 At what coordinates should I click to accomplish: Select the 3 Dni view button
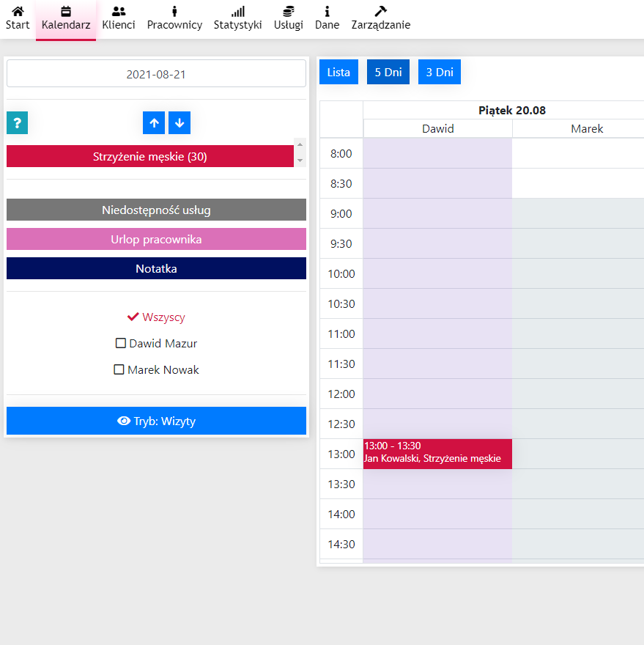pos(440,72)
